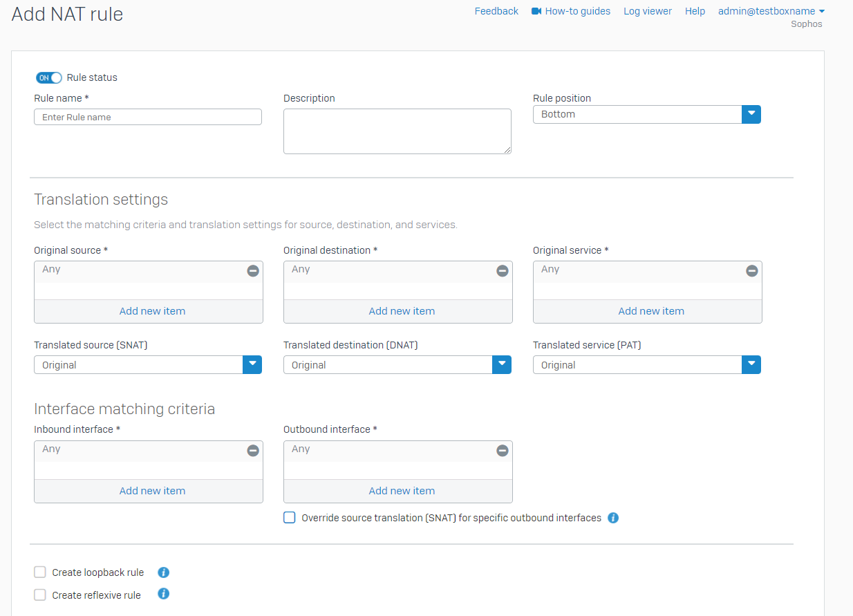Click the Rule name input field
The image size is (853, 616).
point(148,117)
